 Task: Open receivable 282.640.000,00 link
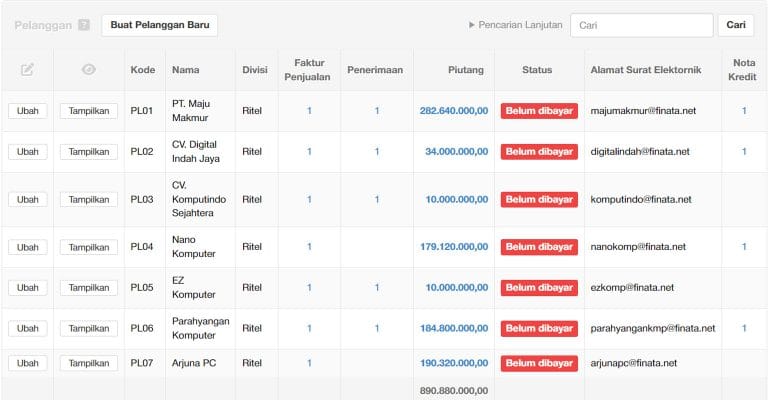[x=454, y=111]
